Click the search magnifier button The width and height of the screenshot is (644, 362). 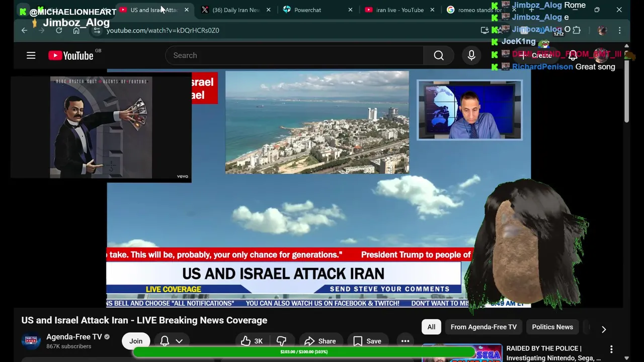tap(439, 55)
